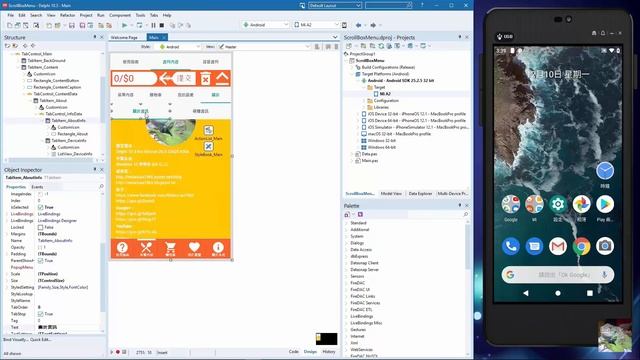Click the heart icon in the bottom orange bar
This screenshot has height=360, width=640.
pos(194,247)
